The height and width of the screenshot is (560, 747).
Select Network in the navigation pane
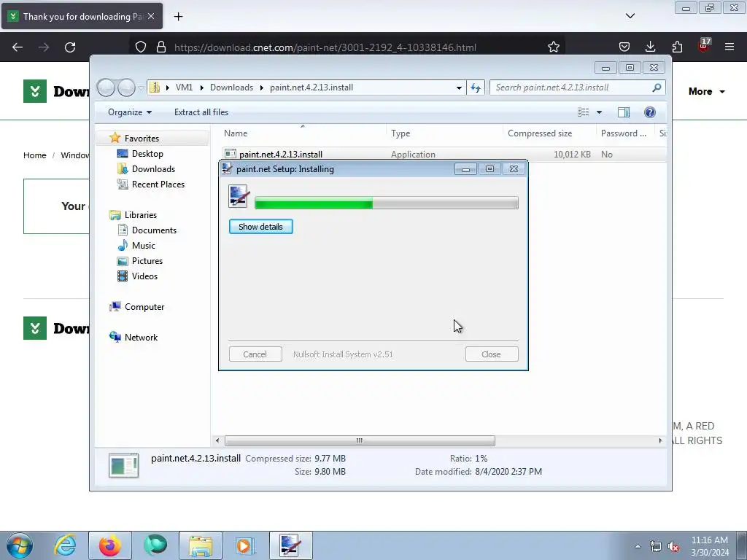click(141, 338)
